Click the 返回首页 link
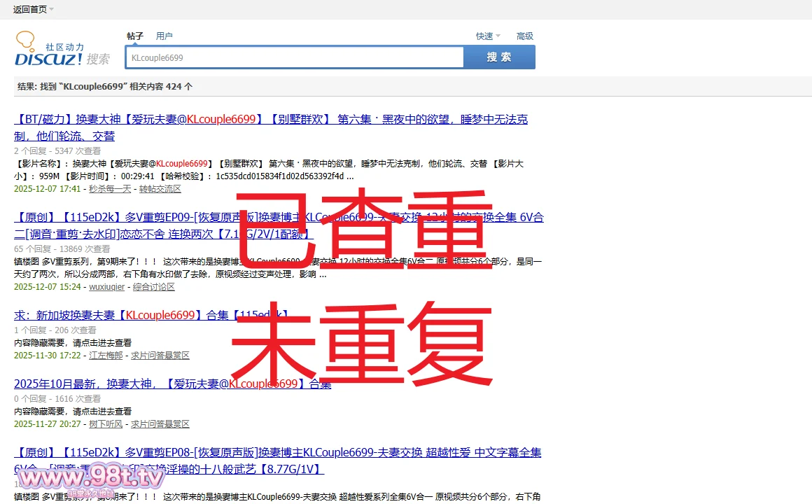 (x=29, y=9)
